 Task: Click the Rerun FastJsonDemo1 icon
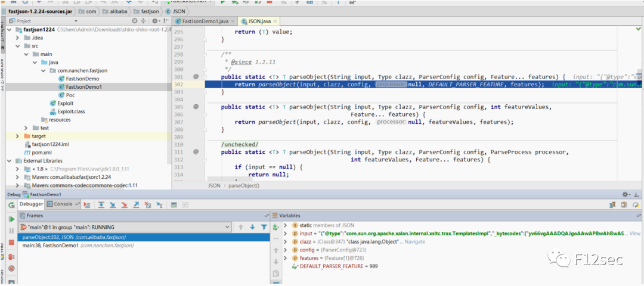coord(11,204)
